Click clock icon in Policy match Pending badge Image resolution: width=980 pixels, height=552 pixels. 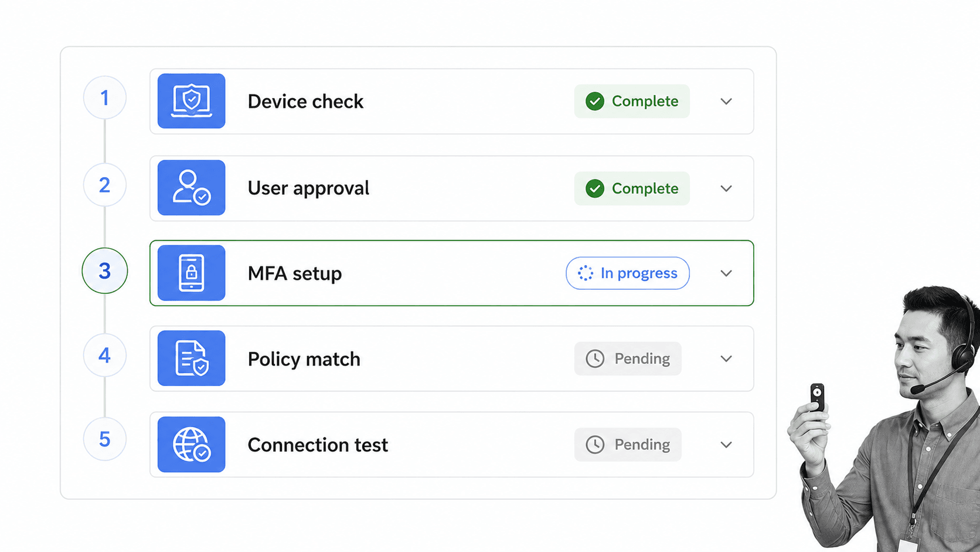595,358
